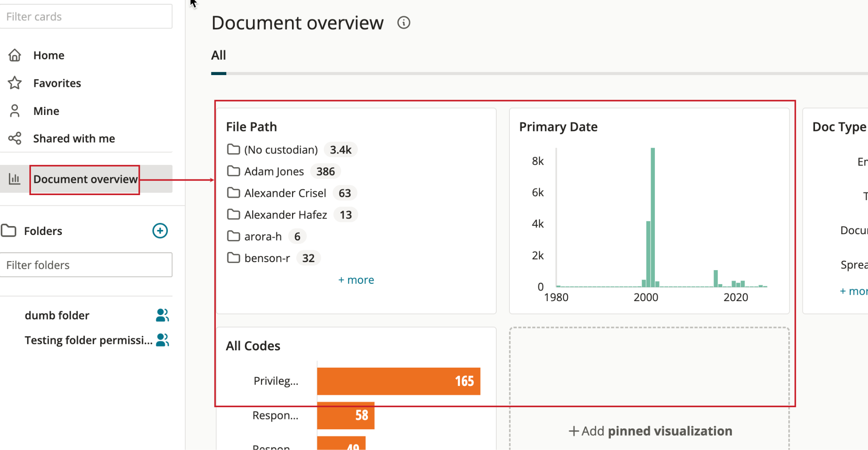Click the Shared with me share icon
The height and width of the screenshot is (450, 868).
coord(15,138)
